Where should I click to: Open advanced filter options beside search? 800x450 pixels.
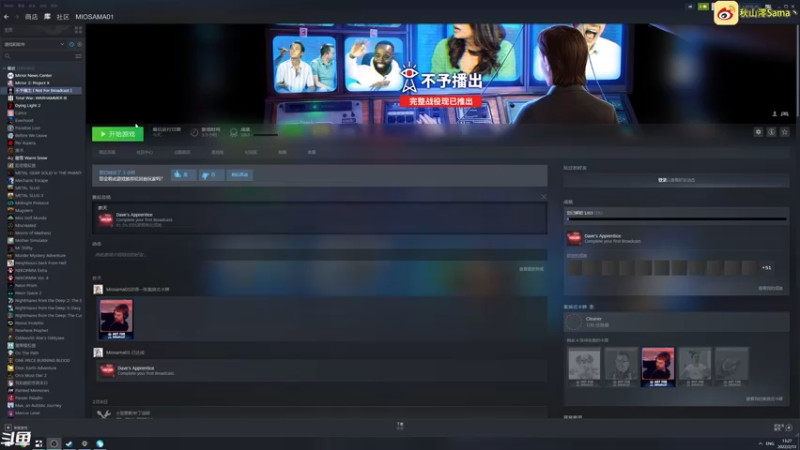(x=78, y=56)
